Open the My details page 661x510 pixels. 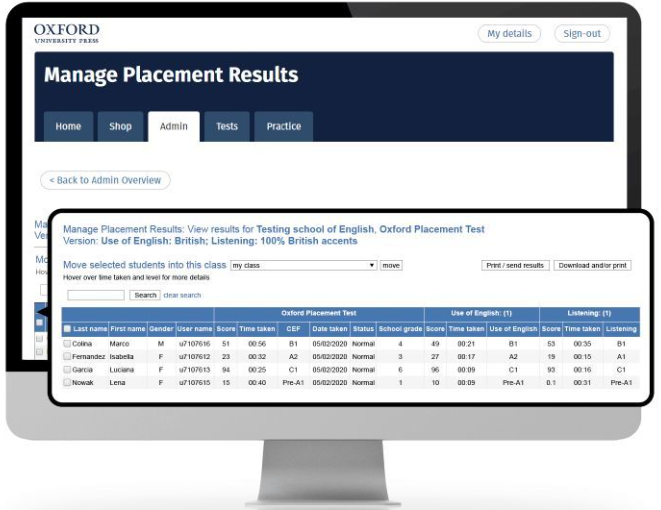509,34
